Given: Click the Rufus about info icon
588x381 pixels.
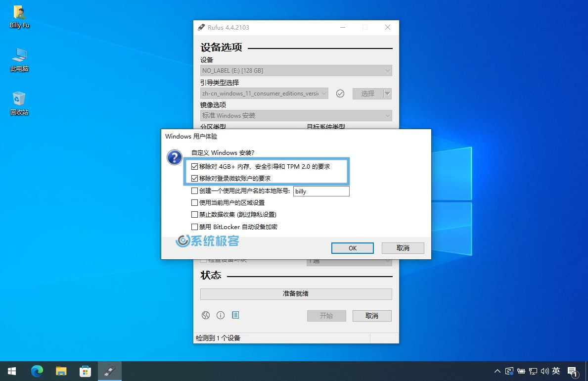Looking at the screenshot, I should [x=221, y=315].
